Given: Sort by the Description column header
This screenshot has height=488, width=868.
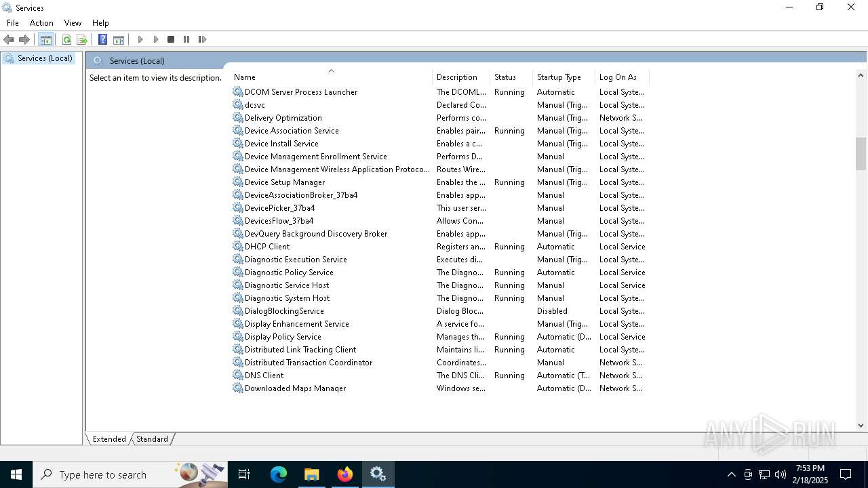Looking at the screenshot, I should click(x=461, y=77).
